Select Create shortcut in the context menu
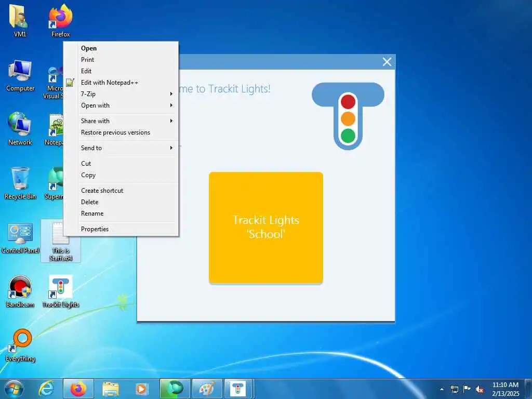Viewport: 532px width, 399px height. pyautogui.click(x=121, y=191)
